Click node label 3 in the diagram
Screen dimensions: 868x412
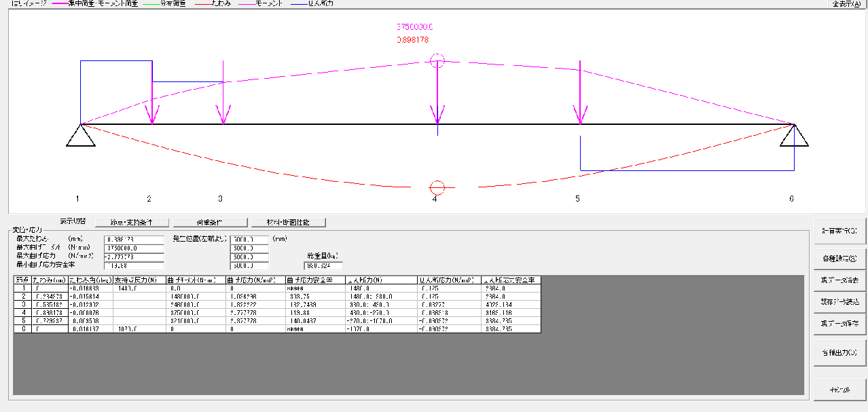[x=220, y=199]
